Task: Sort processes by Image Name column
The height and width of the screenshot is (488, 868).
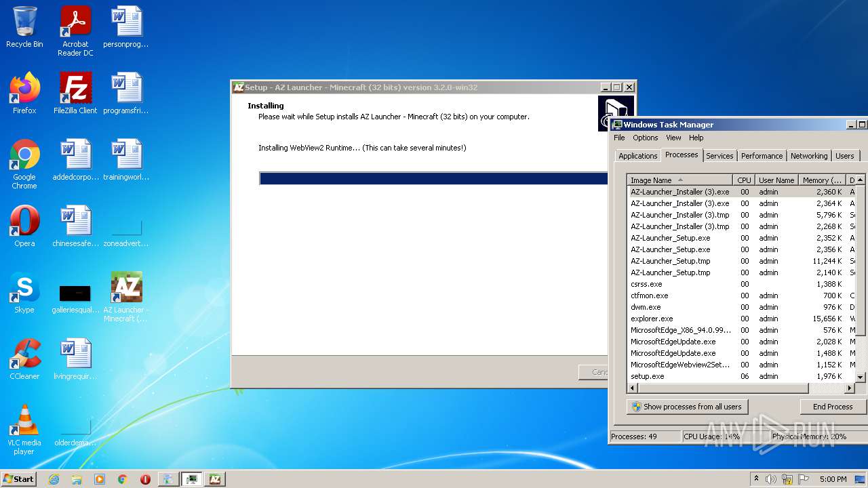Action: 680,180
